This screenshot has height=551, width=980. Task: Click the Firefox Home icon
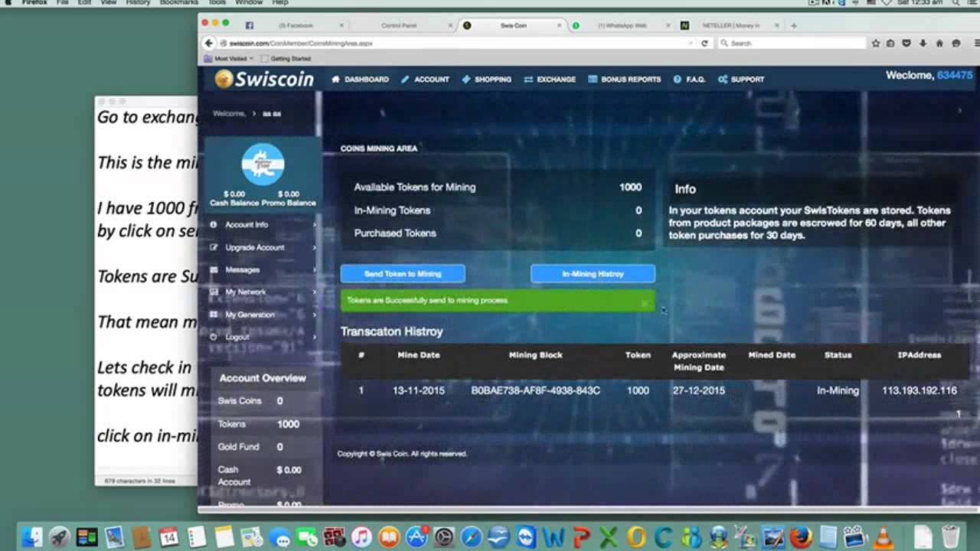tap(939, 44)
